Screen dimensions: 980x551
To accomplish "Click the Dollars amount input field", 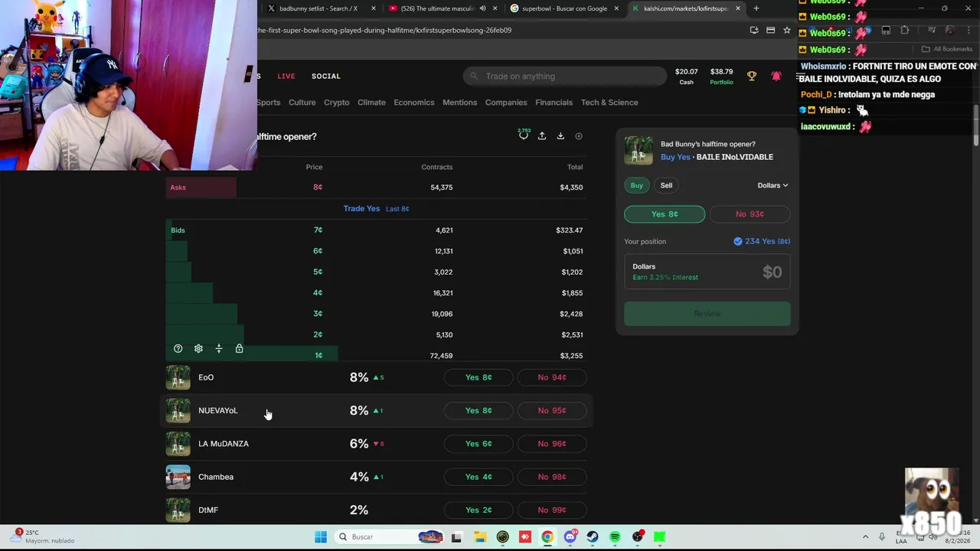I will click(707, 272).
